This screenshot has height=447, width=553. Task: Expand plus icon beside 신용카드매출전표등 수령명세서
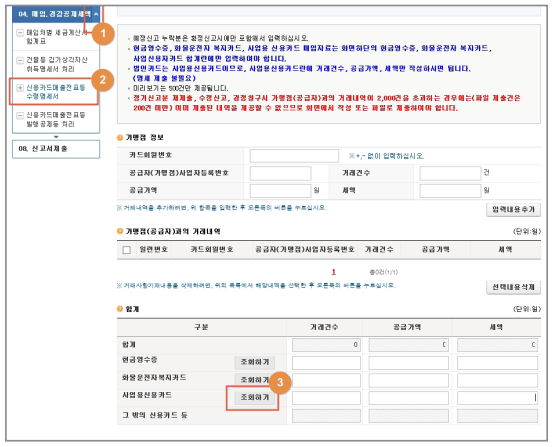tap(20, 88)
